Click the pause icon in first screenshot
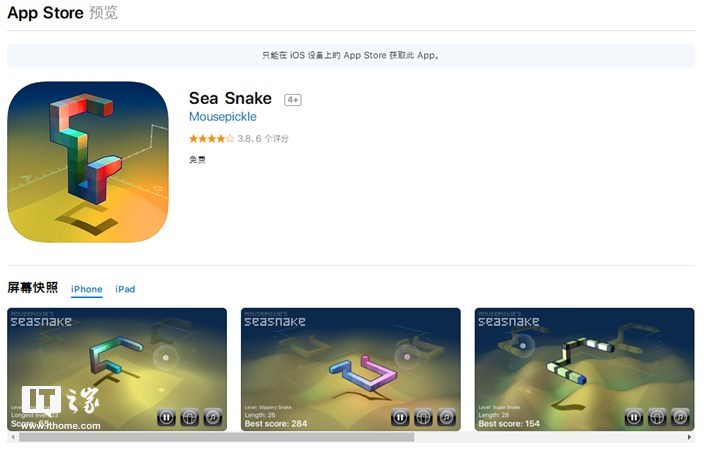 point(166,417)
